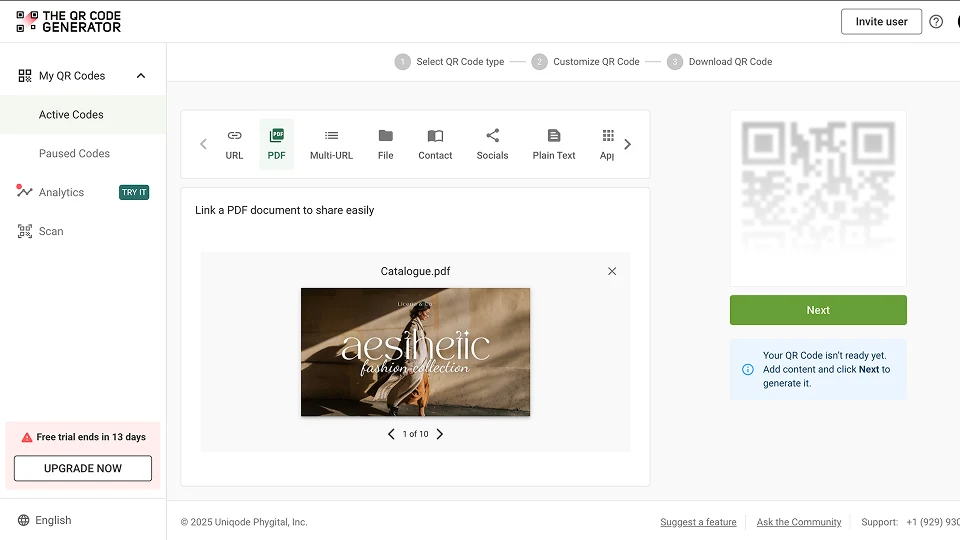Screen dimensions: 960x540
Task: Go to next PDF page arrow
Action: (x=440, y=434)
